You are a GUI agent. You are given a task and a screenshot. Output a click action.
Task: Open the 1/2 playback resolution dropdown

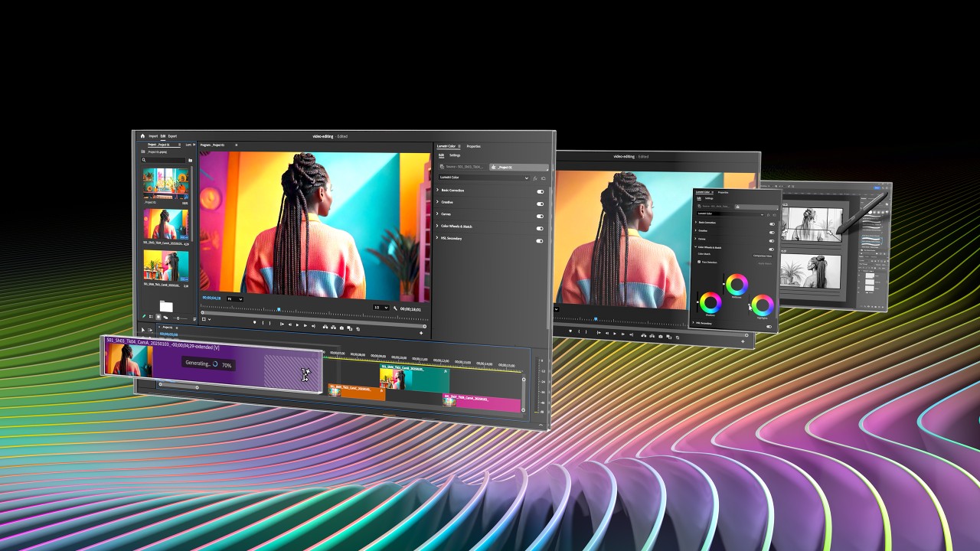click(381, 308)
